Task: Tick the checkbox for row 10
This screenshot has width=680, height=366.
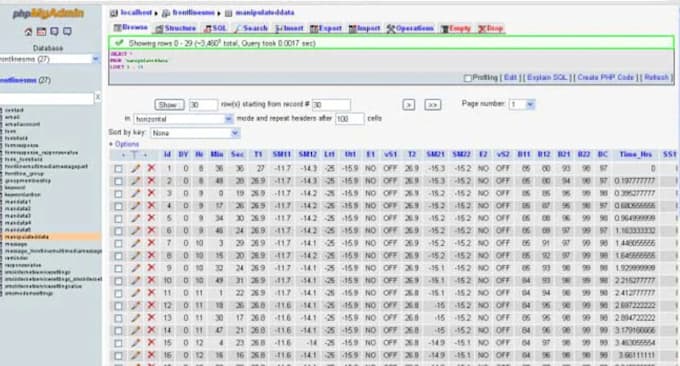Action: [x=118, y=281]
